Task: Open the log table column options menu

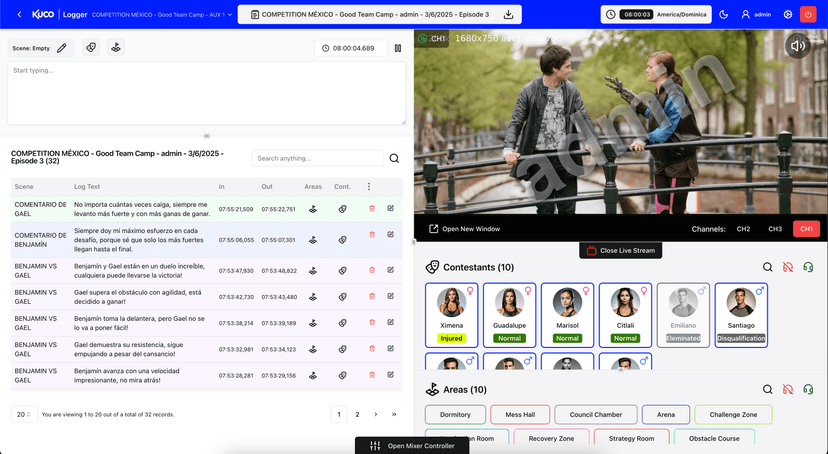Action: click(x=369, y=186)
